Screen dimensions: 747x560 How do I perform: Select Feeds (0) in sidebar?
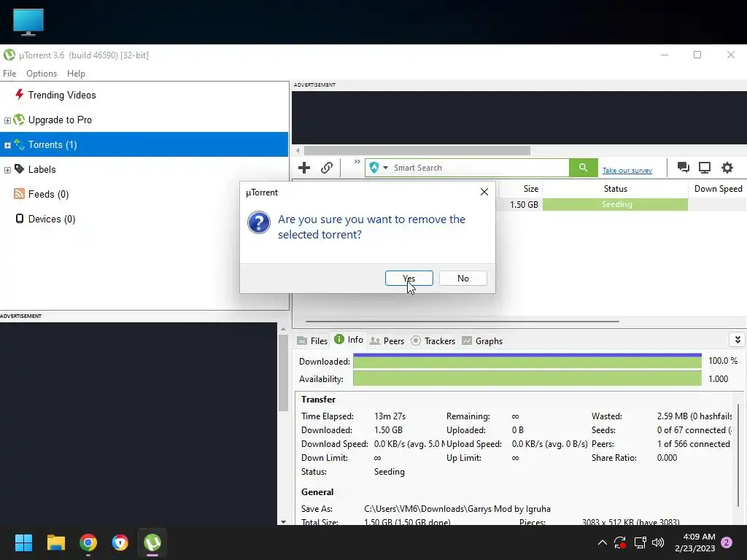pyautogui.click(x=48, y=194)
